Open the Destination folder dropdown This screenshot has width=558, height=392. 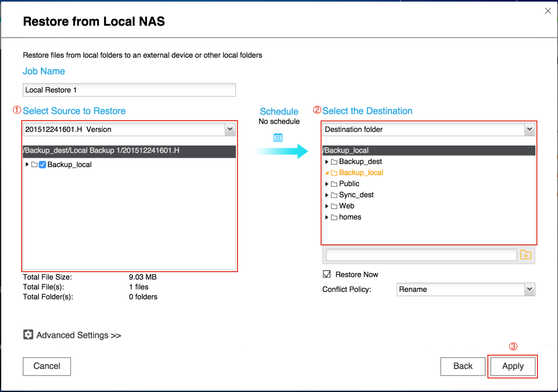529,129
